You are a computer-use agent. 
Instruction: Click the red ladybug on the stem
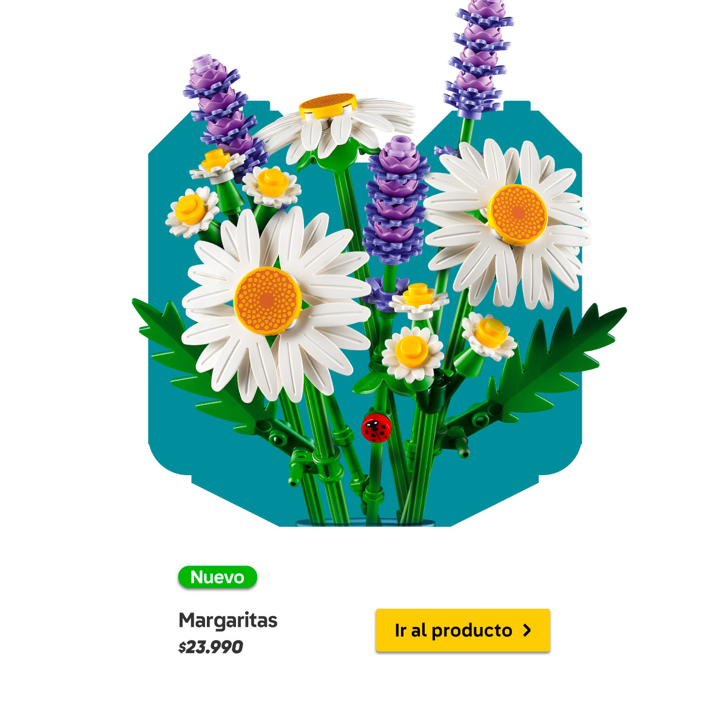click(376, 427)
